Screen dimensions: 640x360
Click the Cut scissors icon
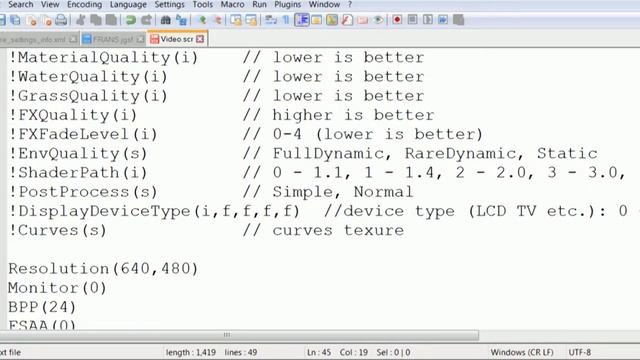(x=81, y=20)
